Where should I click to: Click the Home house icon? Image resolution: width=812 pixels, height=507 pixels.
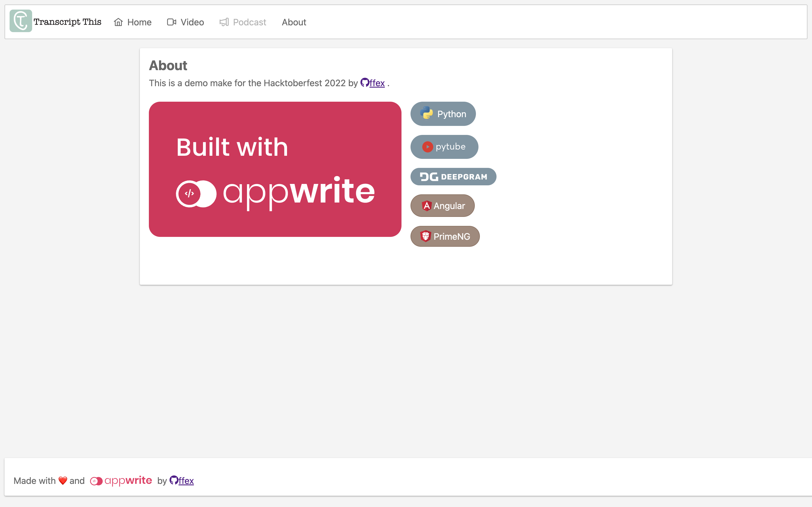(x=118, y=22)
